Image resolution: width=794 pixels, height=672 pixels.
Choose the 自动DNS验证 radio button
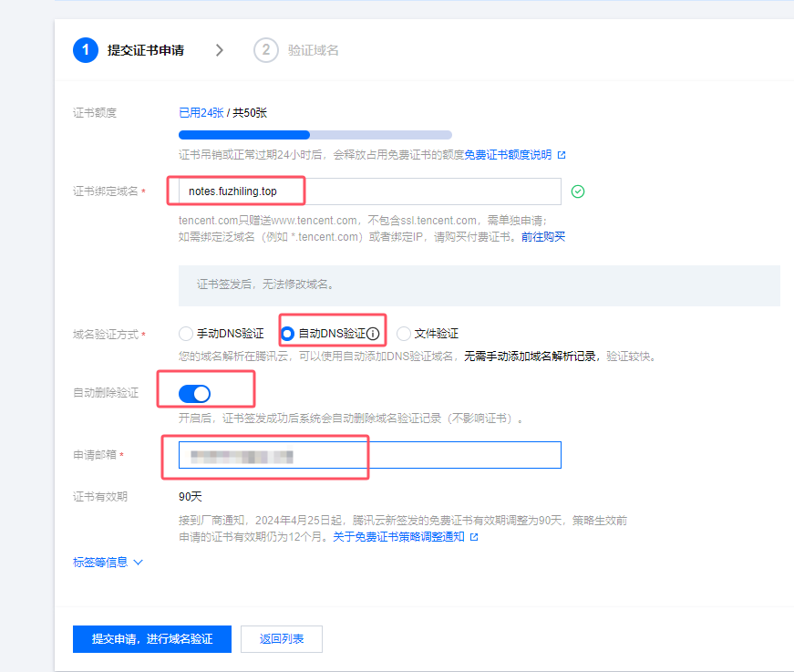(x=288, y=334)
